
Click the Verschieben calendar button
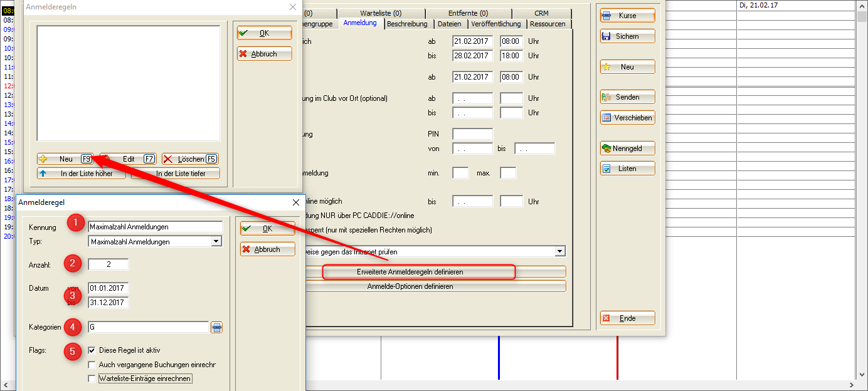(x=627, y=118)
